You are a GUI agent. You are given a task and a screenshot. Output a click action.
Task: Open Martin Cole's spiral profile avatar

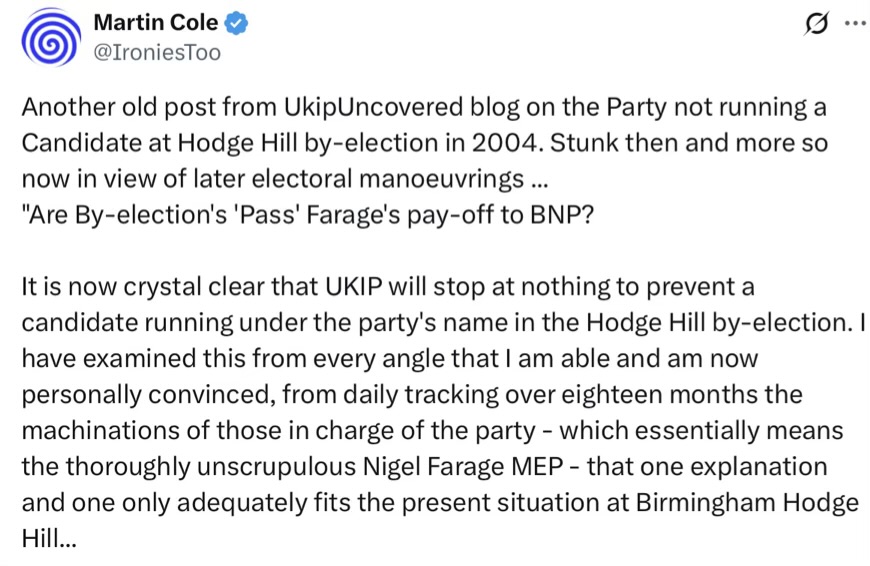(50, 38)
